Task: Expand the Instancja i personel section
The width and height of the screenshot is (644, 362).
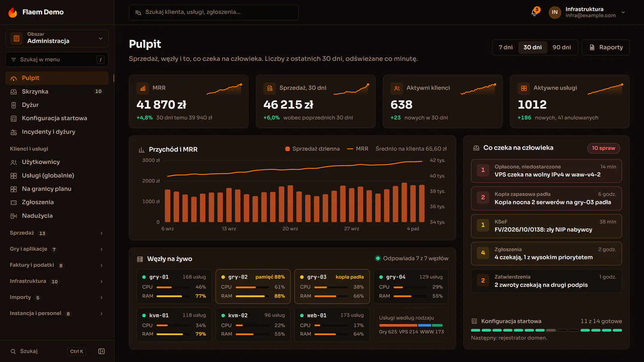Action: click(57, 314)
